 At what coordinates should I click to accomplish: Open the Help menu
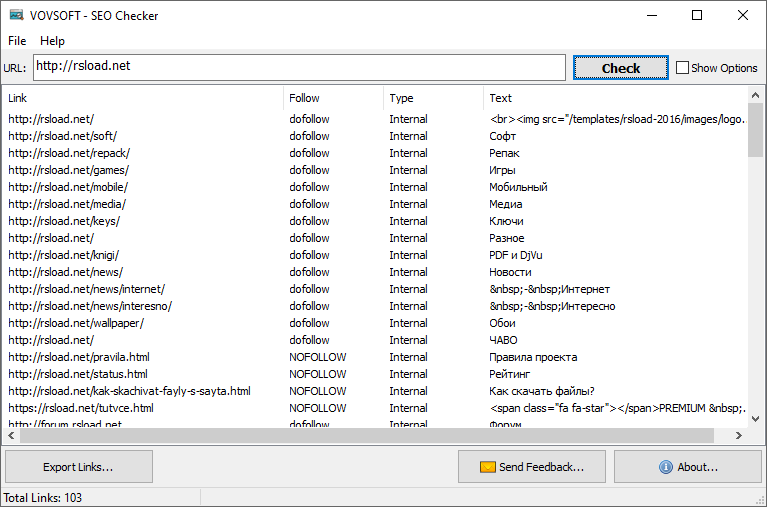(52, 41)
